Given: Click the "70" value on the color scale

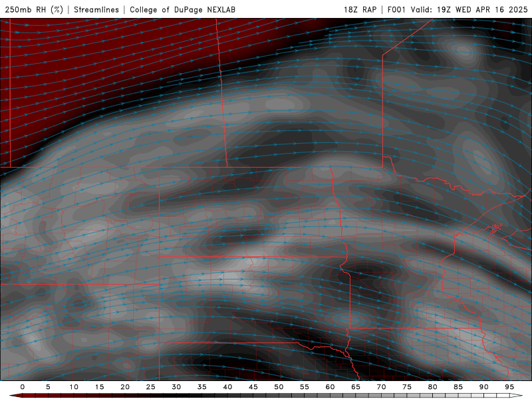Looking at the screenshot, I should tap(381, 387).
